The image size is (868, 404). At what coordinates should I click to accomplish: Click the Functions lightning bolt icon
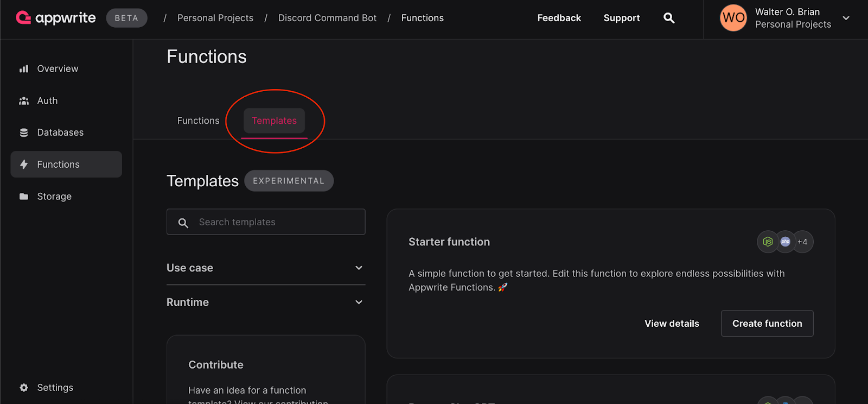[24, 165]
